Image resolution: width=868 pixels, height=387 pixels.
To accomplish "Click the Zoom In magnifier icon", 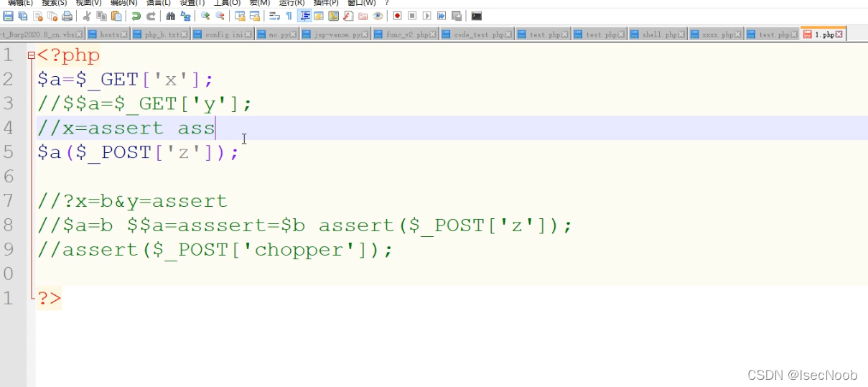I will (x=205, y=16).
